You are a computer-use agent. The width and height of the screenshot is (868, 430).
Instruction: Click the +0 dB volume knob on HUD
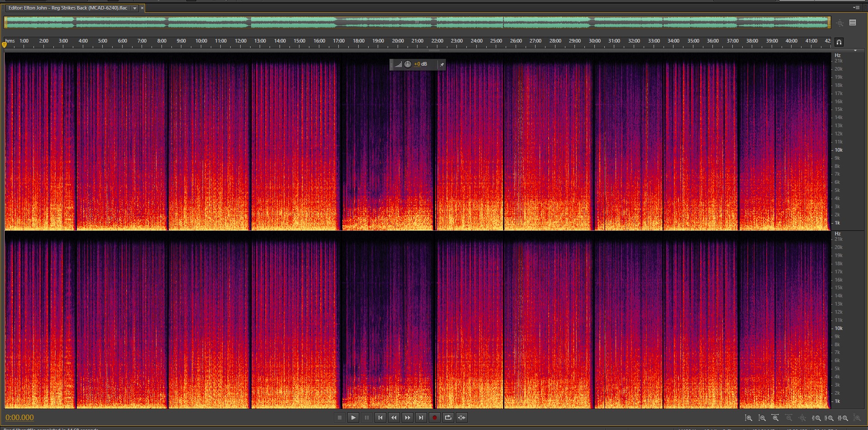pyautogui.click(x=408, y=64)
